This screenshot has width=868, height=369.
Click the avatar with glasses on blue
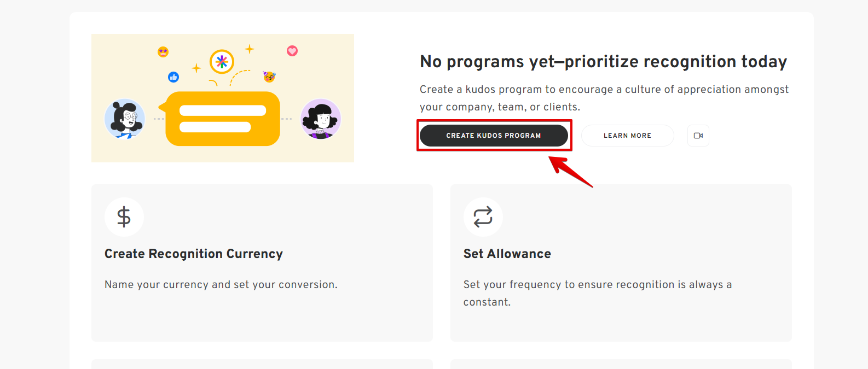tap(125, 119)
